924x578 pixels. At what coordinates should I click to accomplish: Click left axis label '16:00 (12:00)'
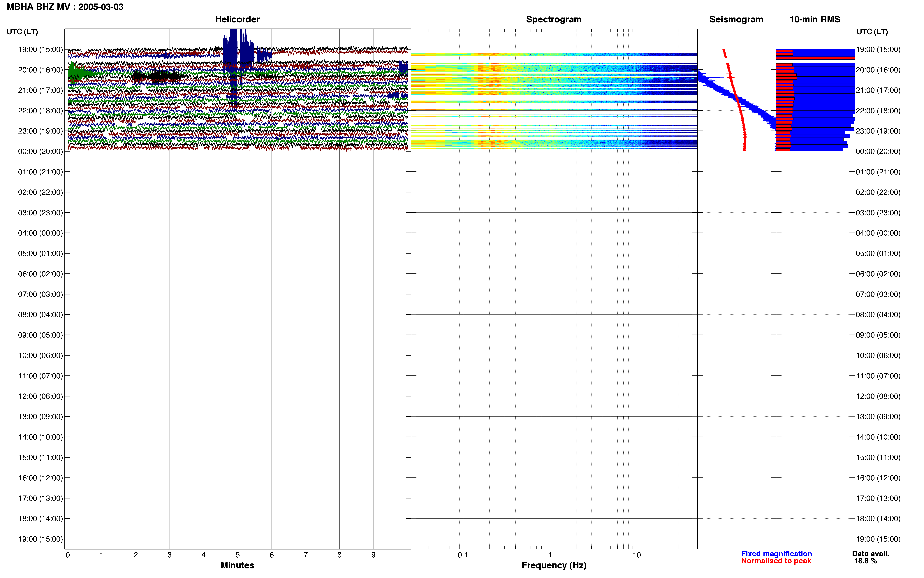click(41, 478)
